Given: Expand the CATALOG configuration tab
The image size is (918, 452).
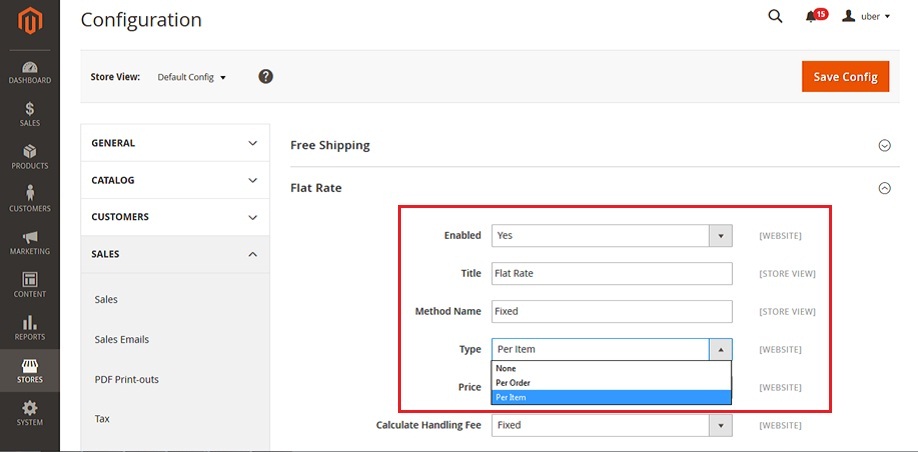Looking at the screenshot, I should [175, 180].
